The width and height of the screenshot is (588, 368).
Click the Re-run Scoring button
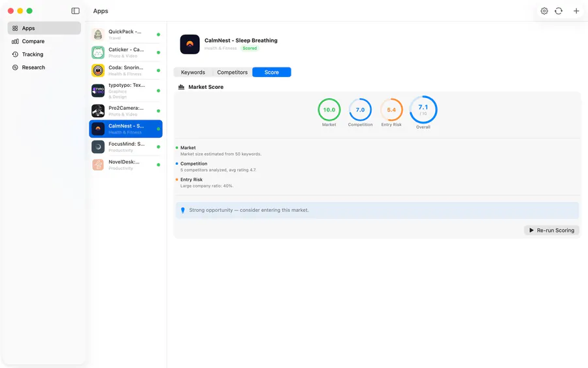point(551,230)
